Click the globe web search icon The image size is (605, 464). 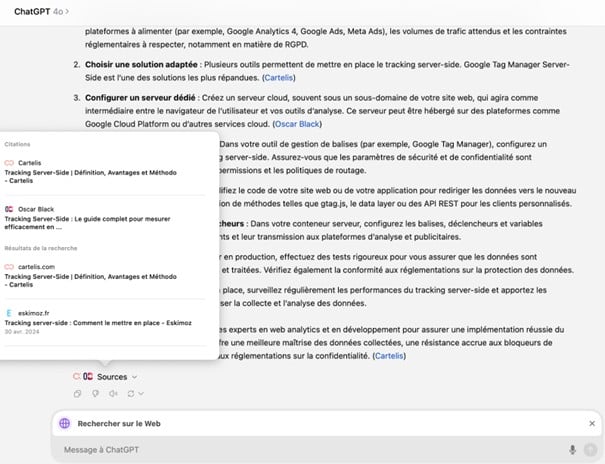[65, 424]
